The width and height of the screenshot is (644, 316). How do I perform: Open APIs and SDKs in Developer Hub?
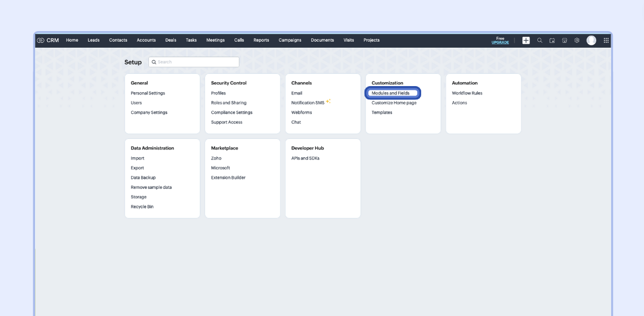[305, 158]
